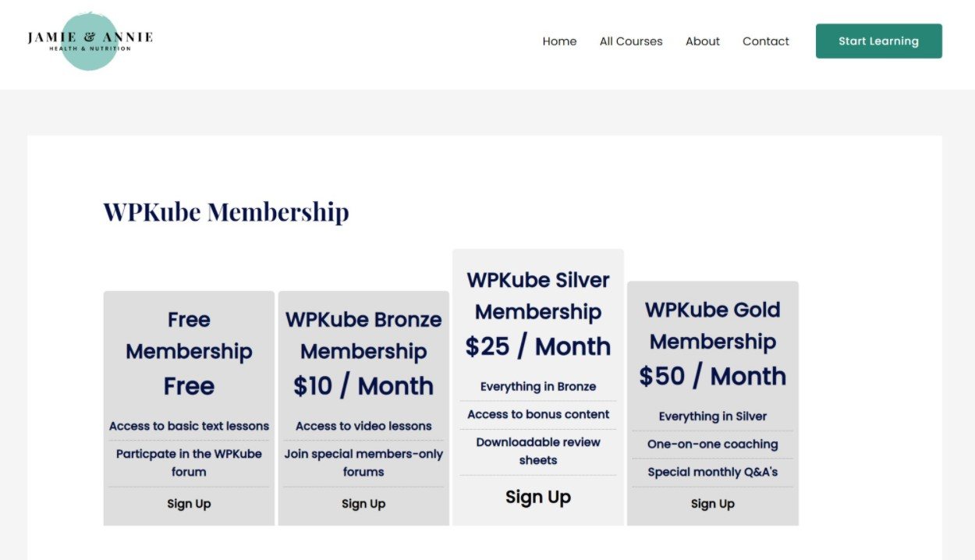Viewport: 975px width, 560px height.
Task: Click the Free Membership plan title
Action: pyautogui.click(x=189, y=335)
